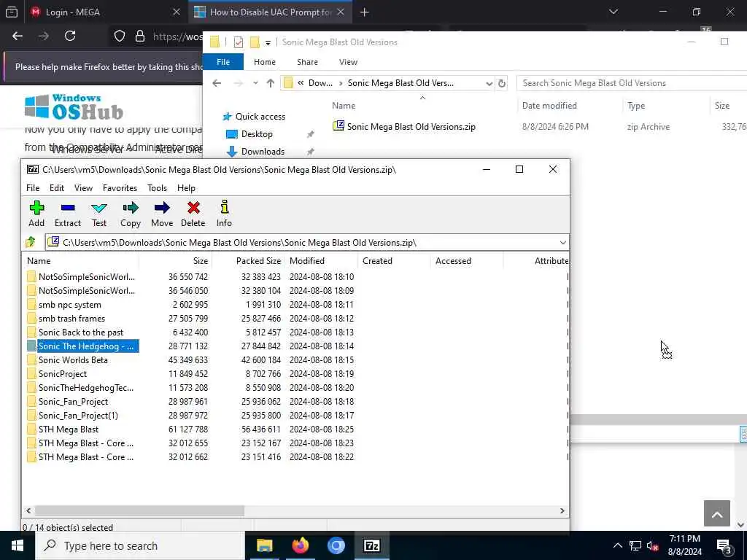The width and height of the screenshot is (747, 560).
Task: Select the SonicProject folder
Action: point(63,374)
